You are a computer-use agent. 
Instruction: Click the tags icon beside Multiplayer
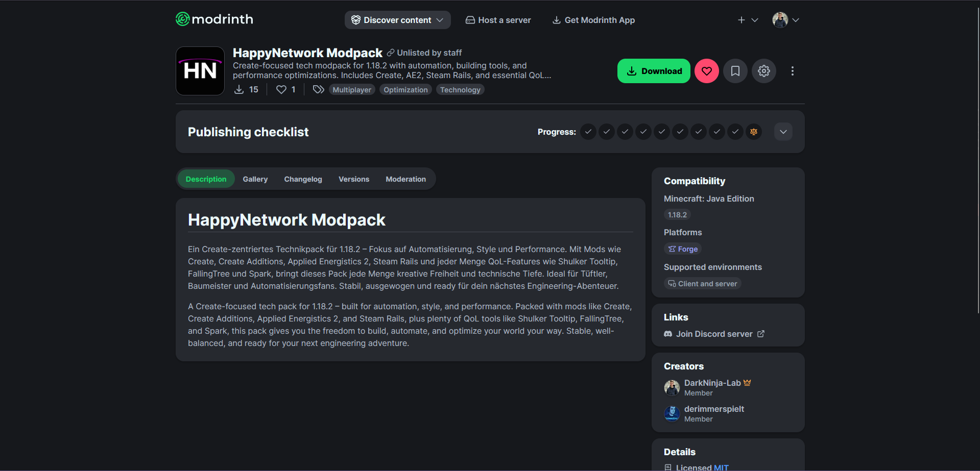318,90
